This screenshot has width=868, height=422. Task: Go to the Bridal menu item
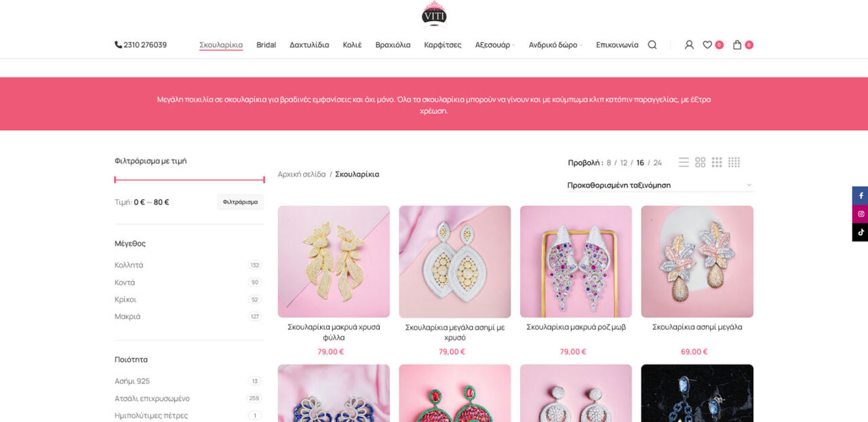[x=266, y=45]
